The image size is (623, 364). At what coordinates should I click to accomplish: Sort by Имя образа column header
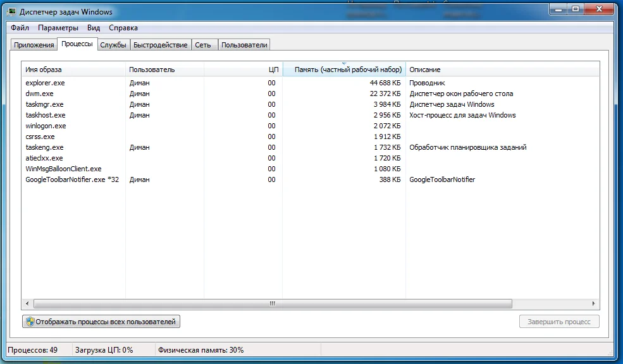tap(73, 70)
